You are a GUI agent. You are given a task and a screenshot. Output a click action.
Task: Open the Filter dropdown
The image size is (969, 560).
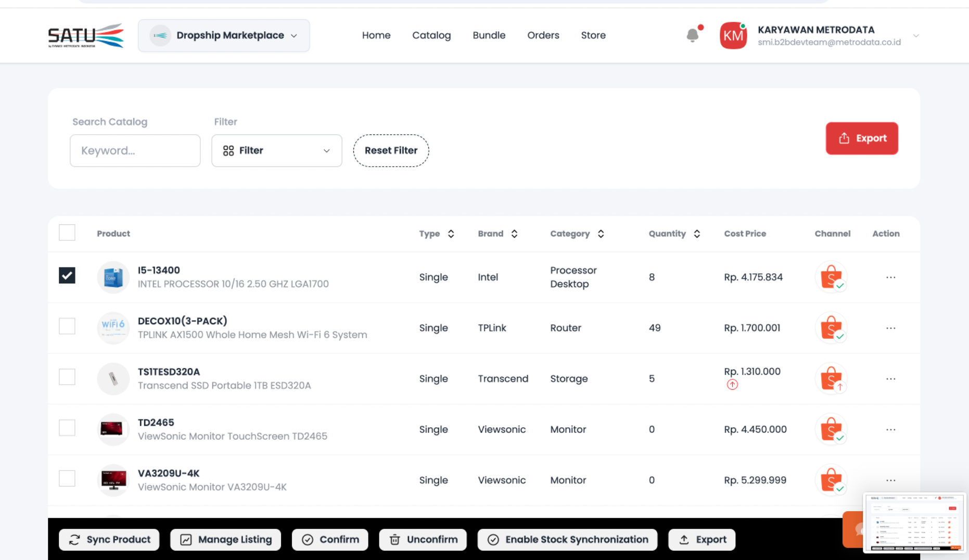tap(276, 151)
